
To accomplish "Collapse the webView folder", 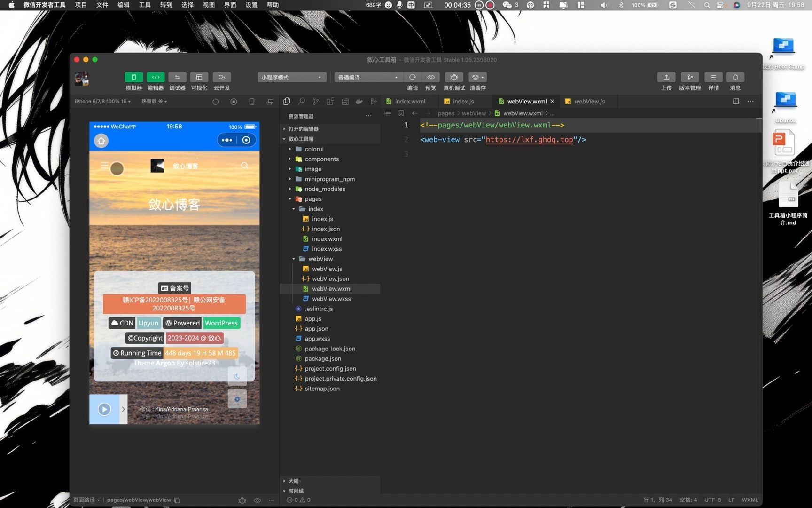I will pos(329,259).
